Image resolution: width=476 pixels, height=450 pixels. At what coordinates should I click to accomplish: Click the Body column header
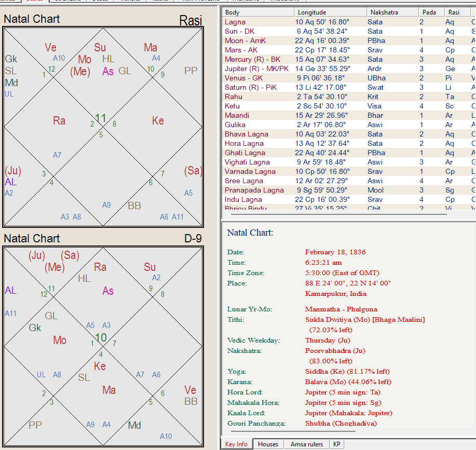(258, 12)
